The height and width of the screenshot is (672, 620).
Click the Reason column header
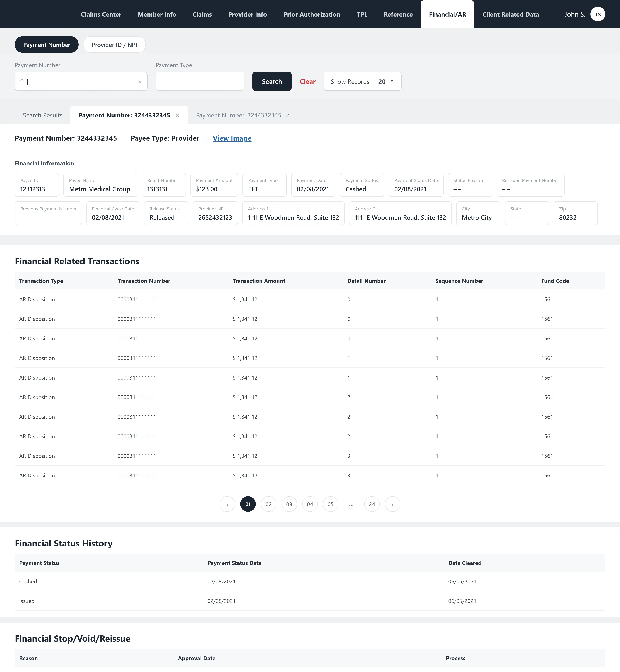click(29, 658)
